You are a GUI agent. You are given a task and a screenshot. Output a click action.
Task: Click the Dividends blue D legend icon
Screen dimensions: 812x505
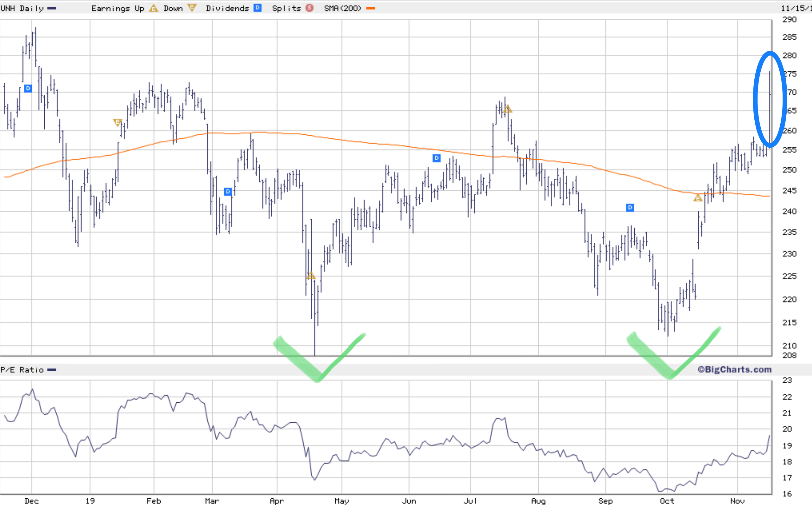(x=257, y=8)
